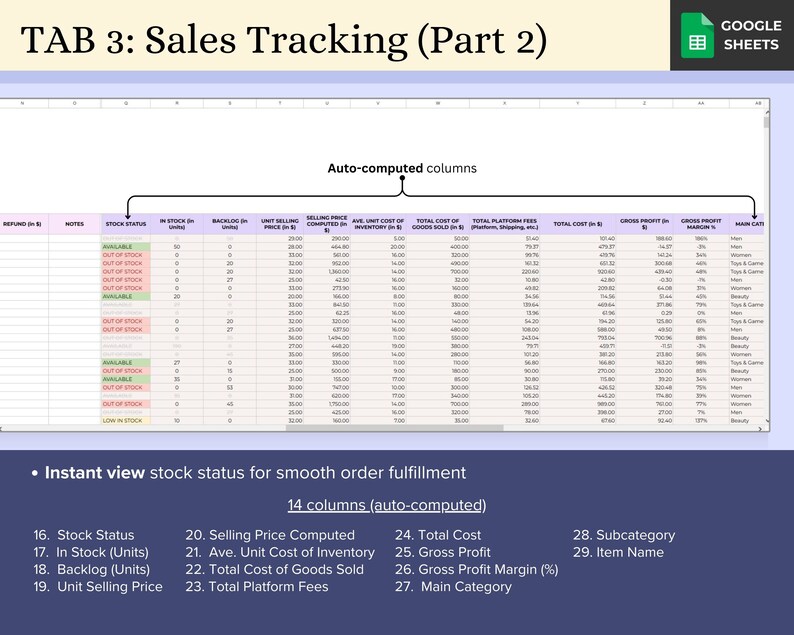The width and height of the screenshot is (794, 635).
Task: Select the 1,494.00 selling price cell
Action: pos(327,338)
